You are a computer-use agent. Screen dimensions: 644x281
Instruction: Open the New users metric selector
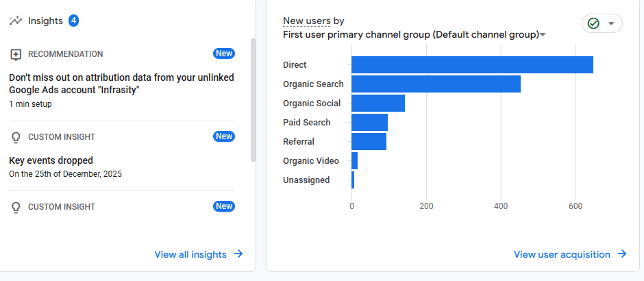coord(307,21)
